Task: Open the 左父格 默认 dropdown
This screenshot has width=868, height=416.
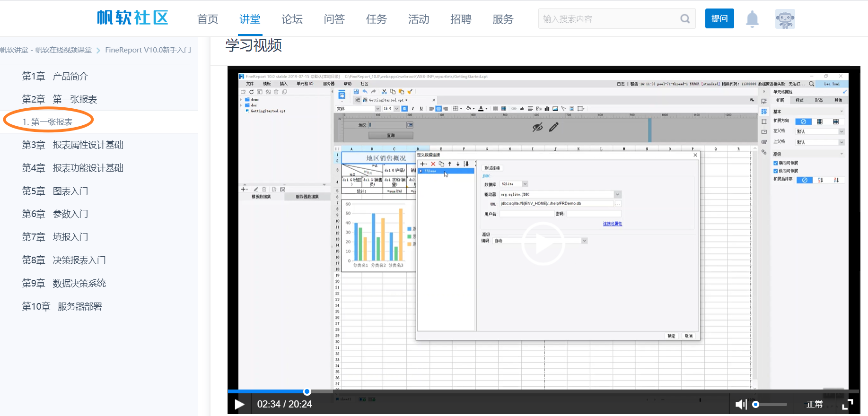Action: tap(842, 131)
